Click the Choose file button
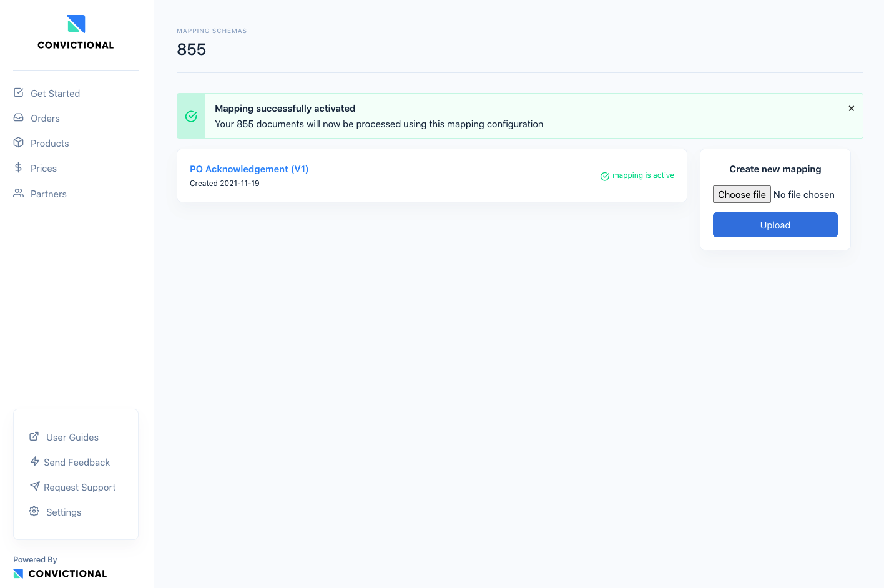The width and height of the screenshot is (884, 588). tap(742, 194)
